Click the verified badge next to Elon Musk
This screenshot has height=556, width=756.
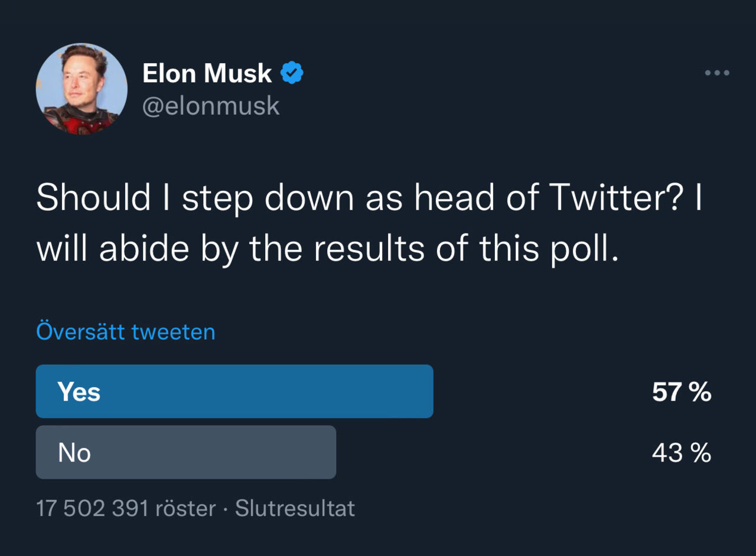(292, 72)
